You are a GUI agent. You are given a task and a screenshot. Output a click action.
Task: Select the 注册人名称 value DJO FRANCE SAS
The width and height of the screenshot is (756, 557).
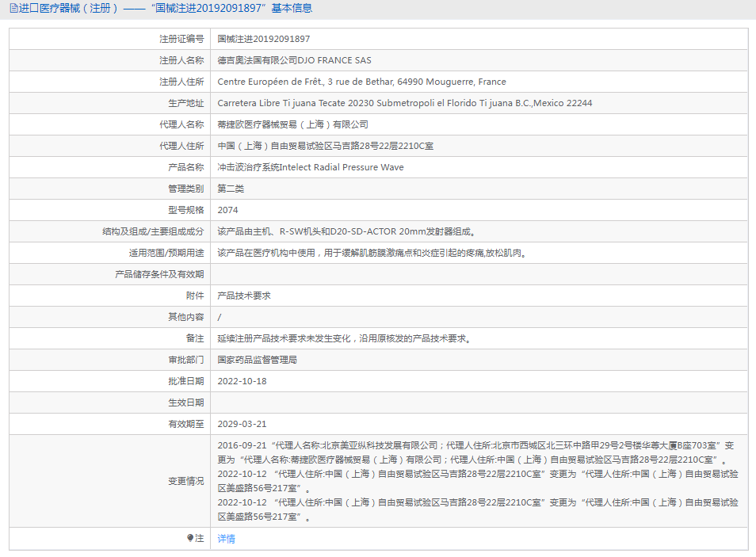coord(295,59)
